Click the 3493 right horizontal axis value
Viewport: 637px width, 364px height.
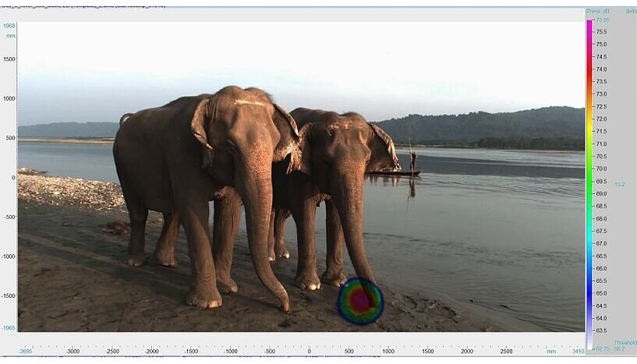click(x=578, y=352)
